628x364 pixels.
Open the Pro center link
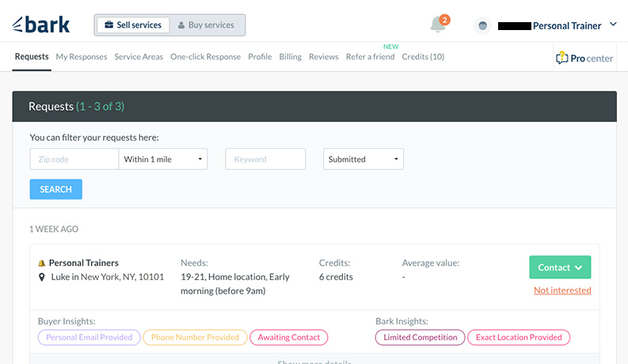(x=584, y=58)
